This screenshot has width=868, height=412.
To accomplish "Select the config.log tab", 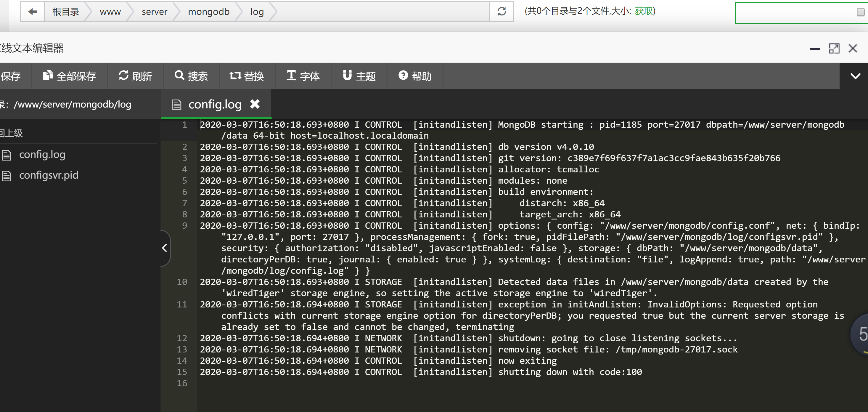I will (214, 105).
